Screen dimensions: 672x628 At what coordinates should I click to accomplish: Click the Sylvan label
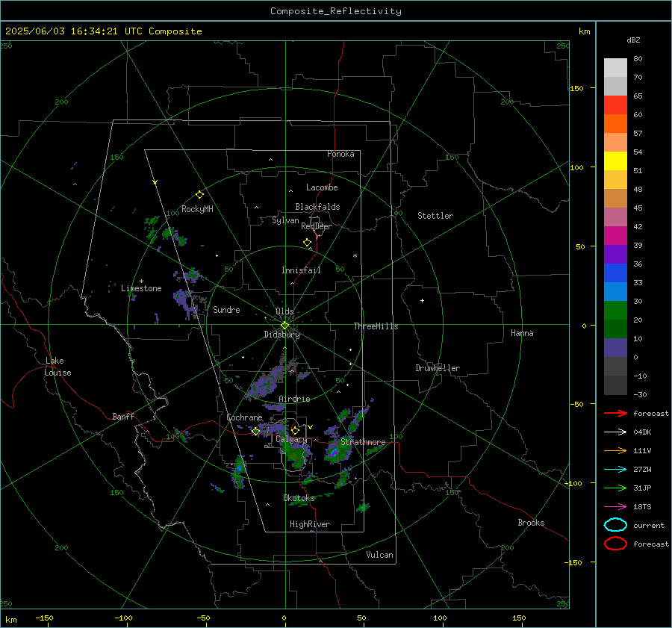[285, 220]
